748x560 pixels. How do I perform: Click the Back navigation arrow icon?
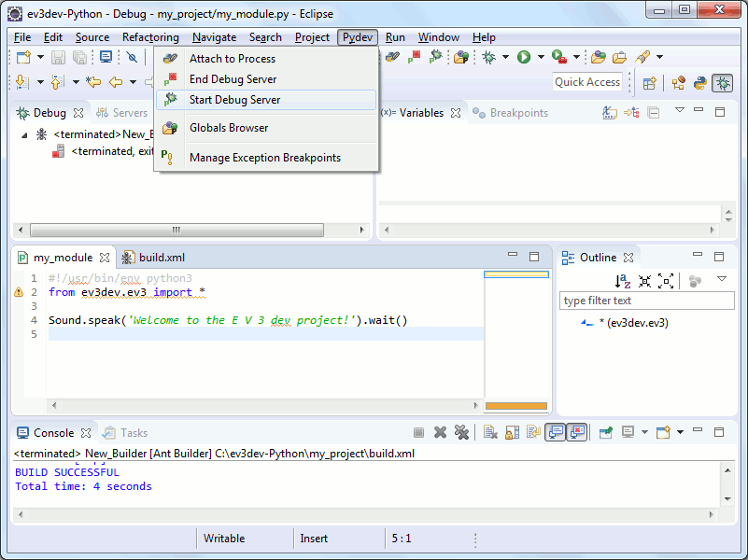coord(116,82)
